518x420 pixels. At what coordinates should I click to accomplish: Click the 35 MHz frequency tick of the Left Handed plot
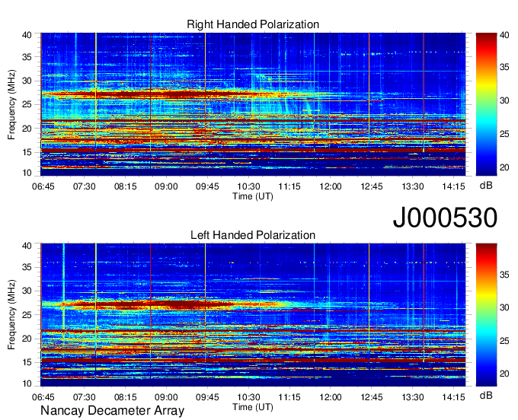27,267
